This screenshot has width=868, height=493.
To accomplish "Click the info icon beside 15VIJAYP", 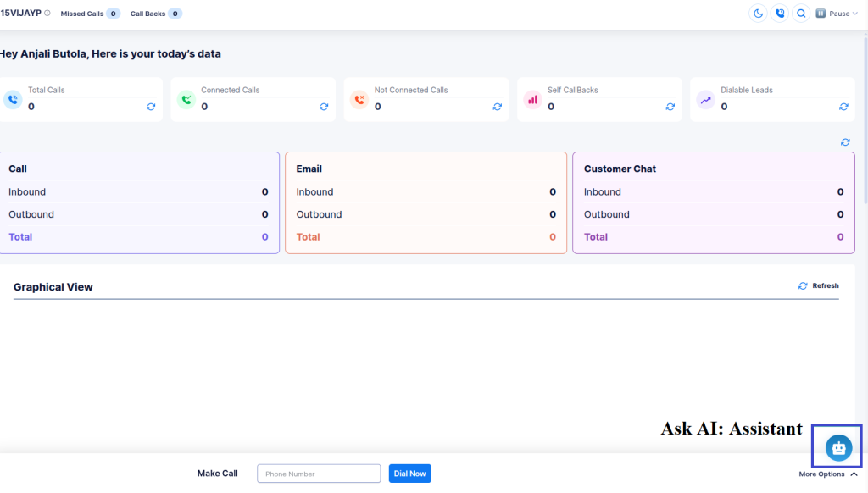I will point(47,14).
